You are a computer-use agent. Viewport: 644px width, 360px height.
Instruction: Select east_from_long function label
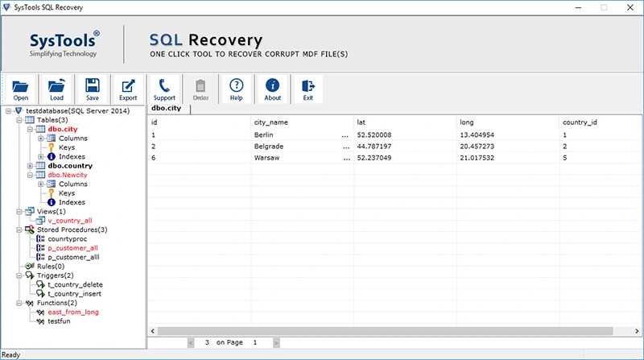(73, 312)
